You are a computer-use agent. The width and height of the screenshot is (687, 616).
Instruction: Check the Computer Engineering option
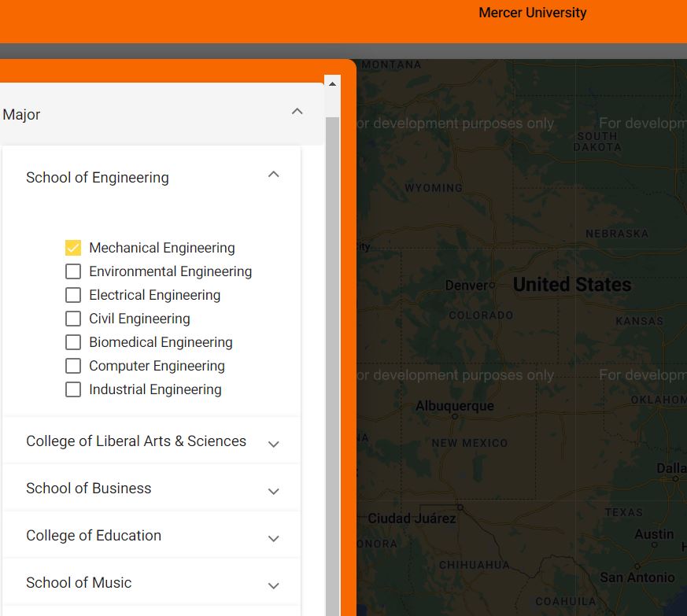point(73,366)
